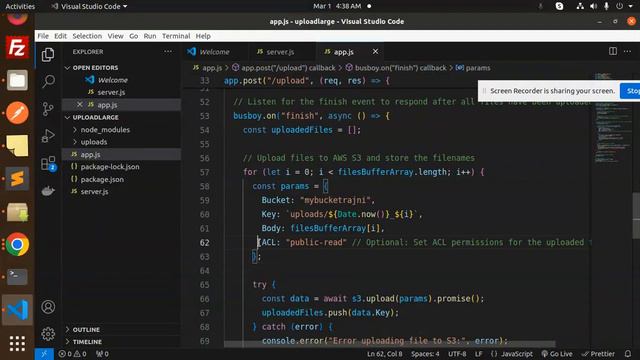
Task: Open Skype tray icon in top bar
Action: tap(559, 6)
